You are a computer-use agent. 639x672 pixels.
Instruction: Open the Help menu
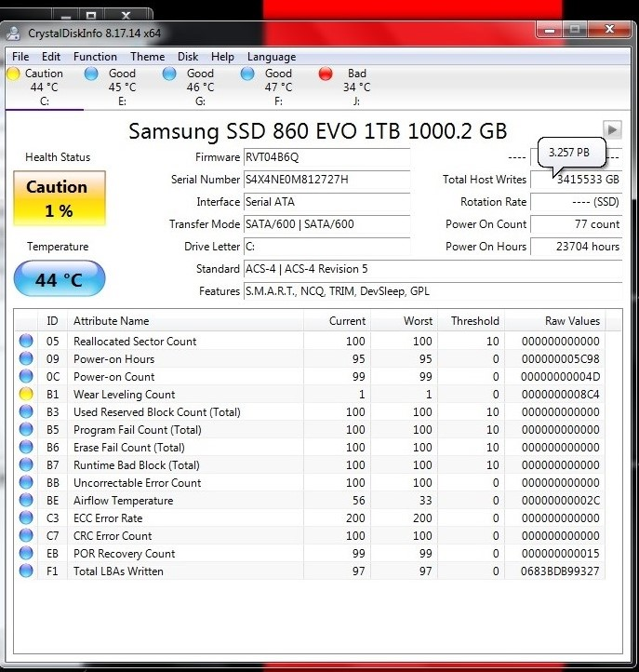pyautogui.click(x=222, y=57)
